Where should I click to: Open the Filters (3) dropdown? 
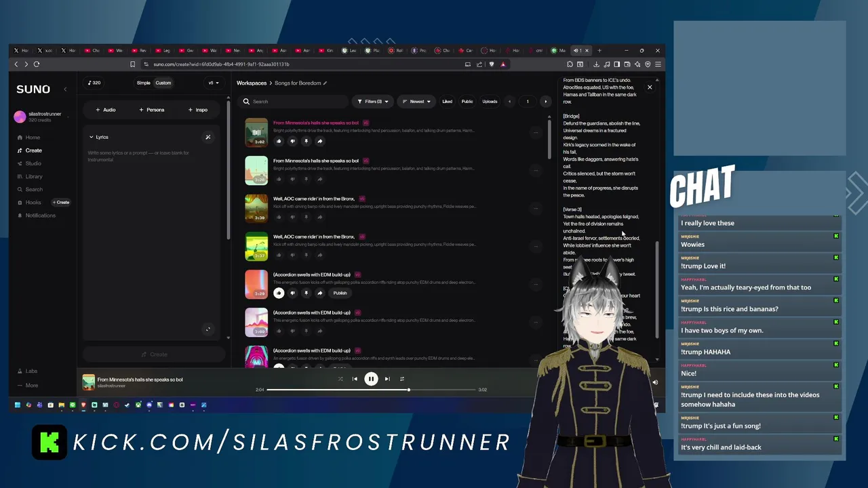tap(373, 102)
